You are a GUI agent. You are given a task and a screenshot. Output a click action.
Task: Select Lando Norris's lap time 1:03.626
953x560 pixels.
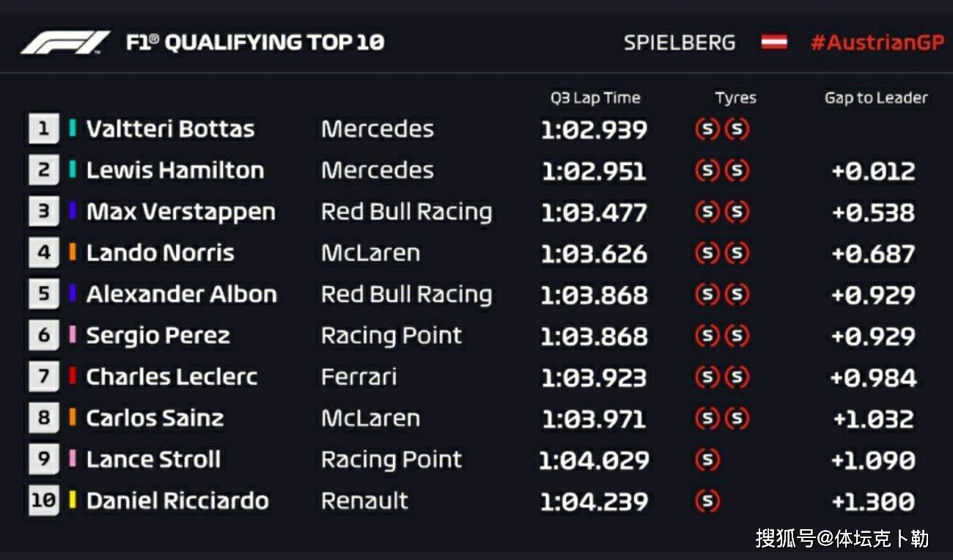coord(594,254)
